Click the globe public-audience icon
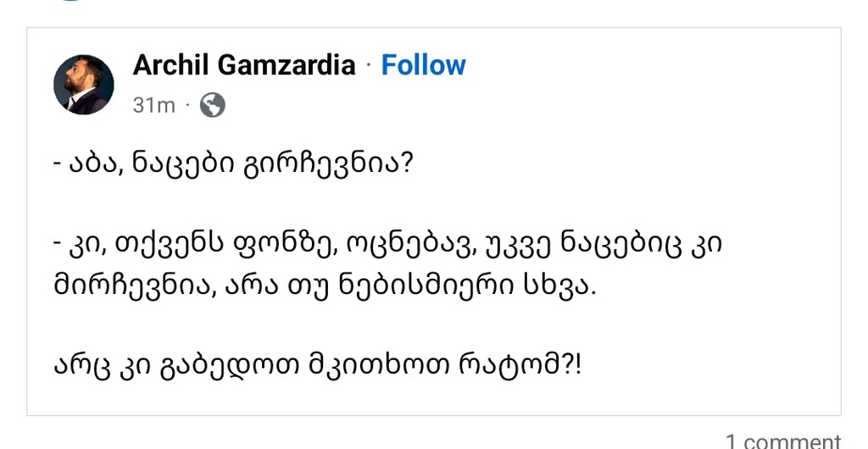868x449 pixels. pos(212,105)
